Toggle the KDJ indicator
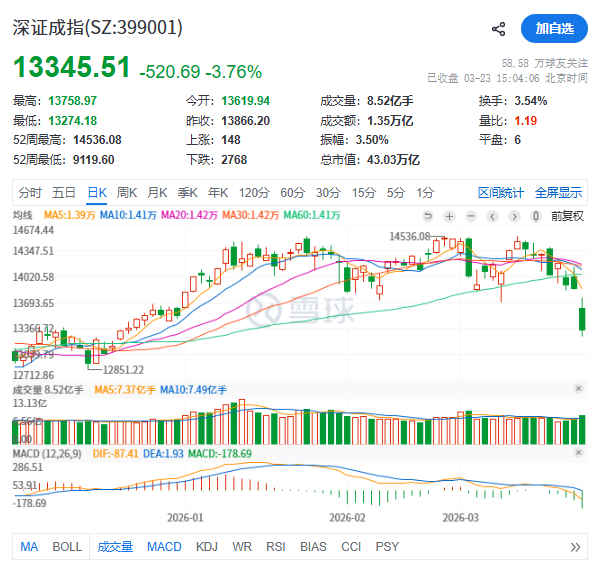Screen dimensions: 605x569 [207, 547]
